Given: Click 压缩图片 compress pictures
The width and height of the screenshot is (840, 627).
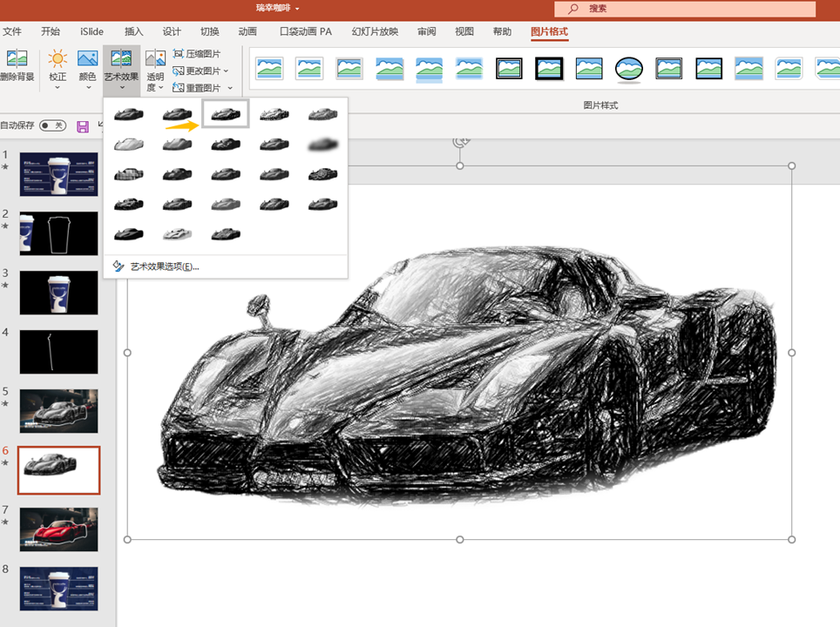Looking at the screenshot, I should pos(197,53).
